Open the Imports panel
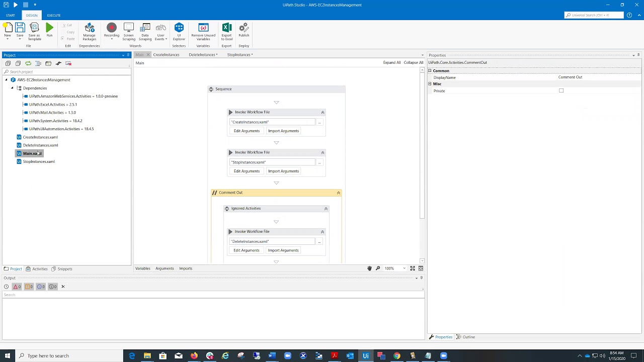This screenshot has height=362, width=644. tap(186, 268)
